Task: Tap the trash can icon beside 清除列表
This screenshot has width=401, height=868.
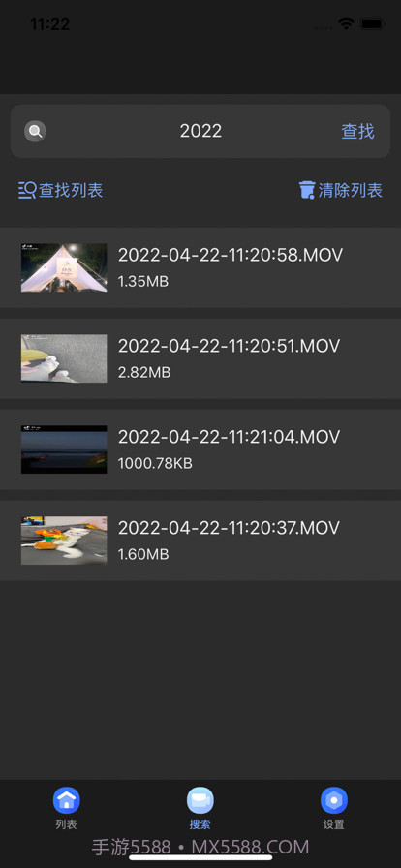Action: pos(307,190)
